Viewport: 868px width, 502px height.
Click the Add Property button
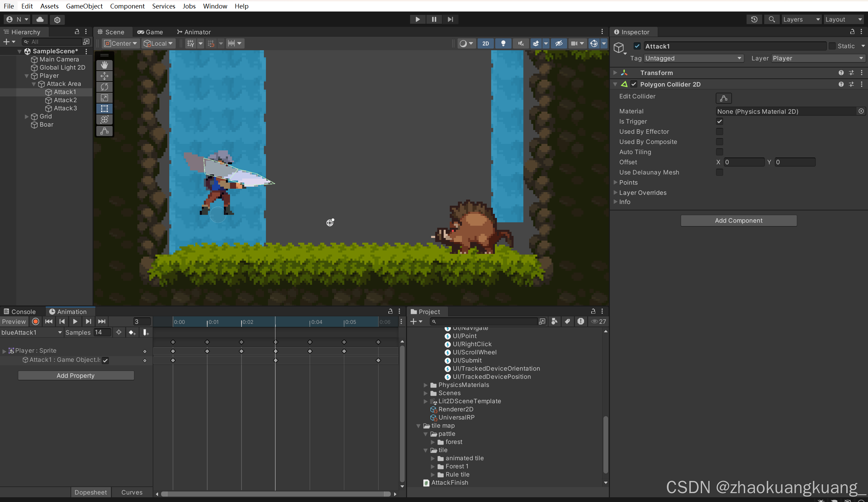tap(76, 375)
